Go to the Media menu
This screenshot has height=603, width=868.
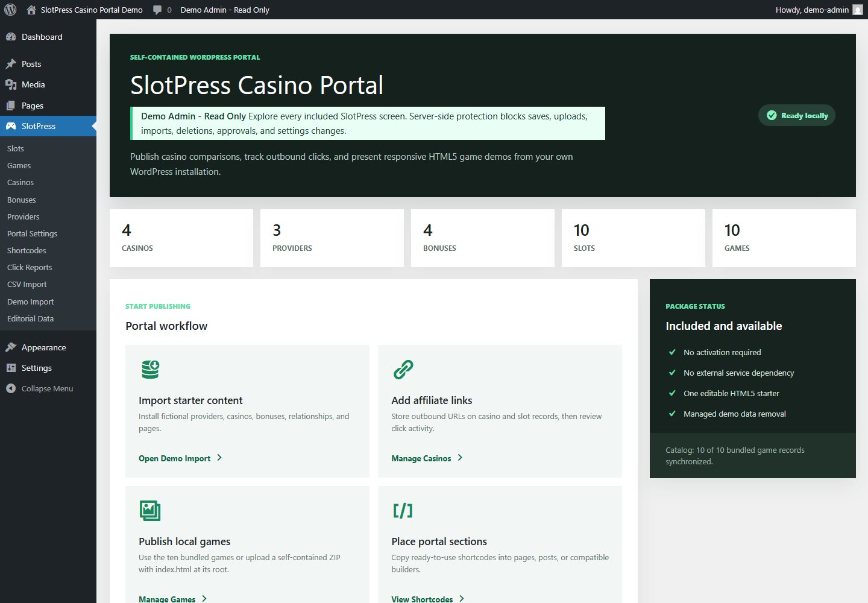(x=48, y=84)
